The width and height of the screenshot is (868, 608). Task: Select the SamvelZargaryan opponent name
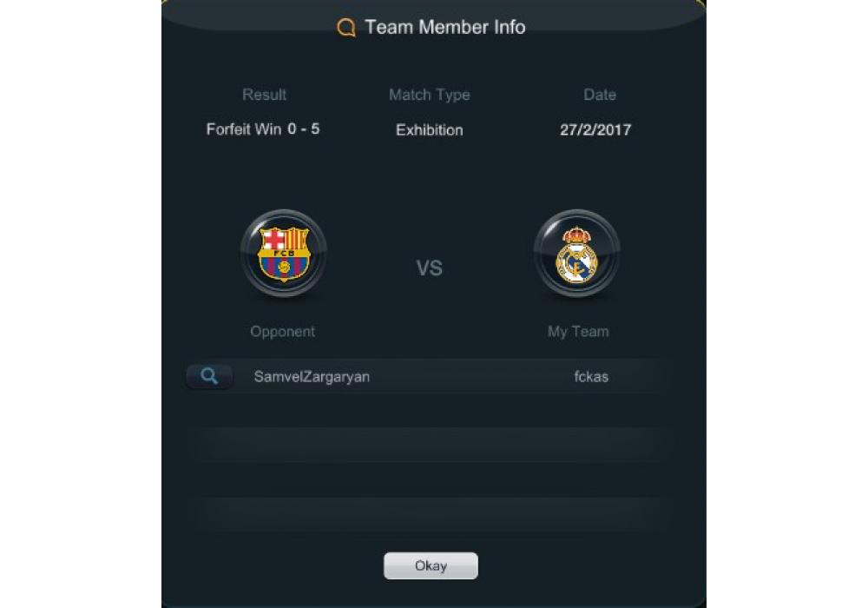point(312,377)
